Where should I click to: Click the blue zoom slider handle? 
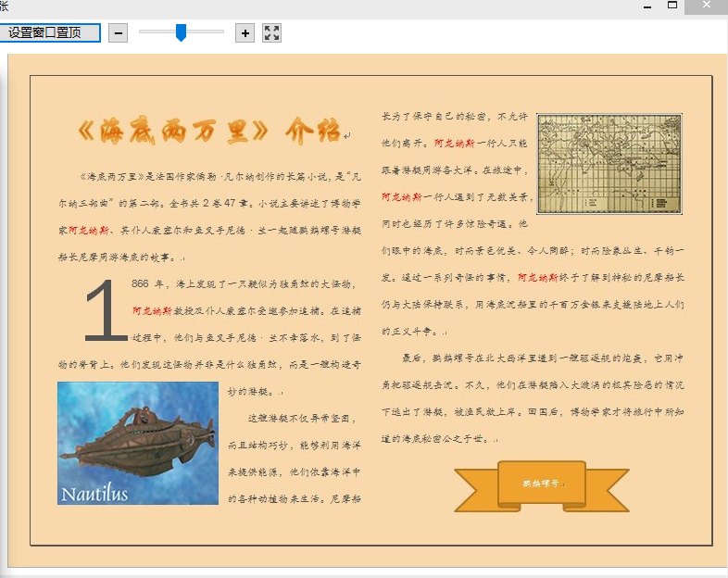(x=182, y=32)
